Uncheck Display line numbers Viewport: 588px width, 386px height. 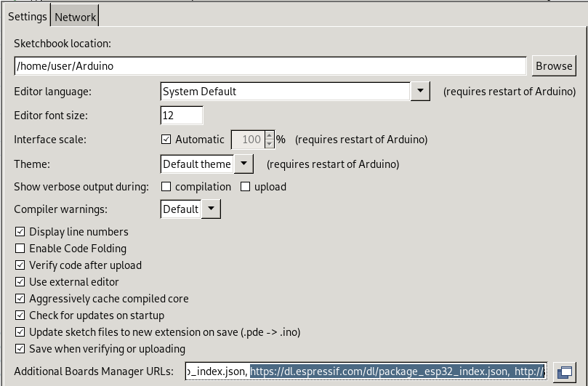pyautogui.click(x=20, y=231)
